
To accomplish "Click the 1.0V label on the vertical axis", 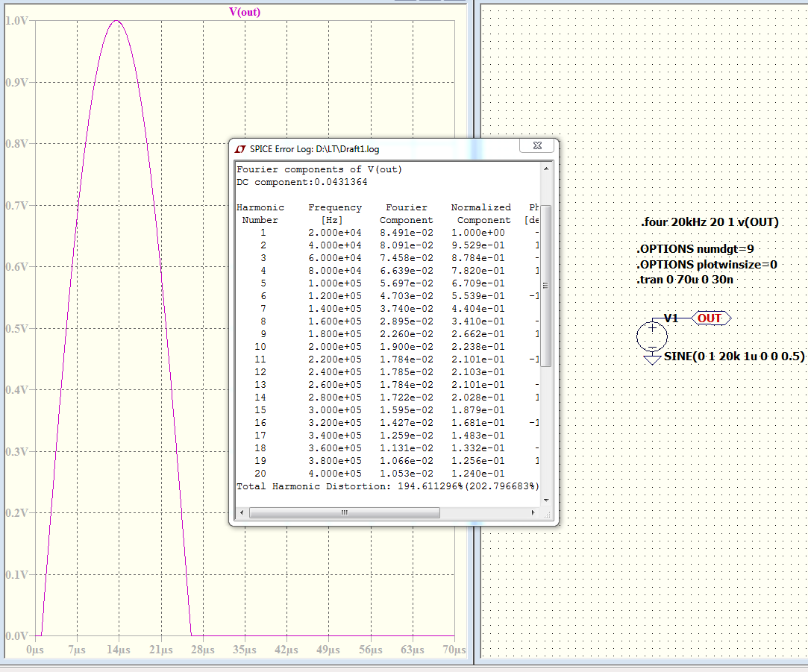I will tap(17, 20).
